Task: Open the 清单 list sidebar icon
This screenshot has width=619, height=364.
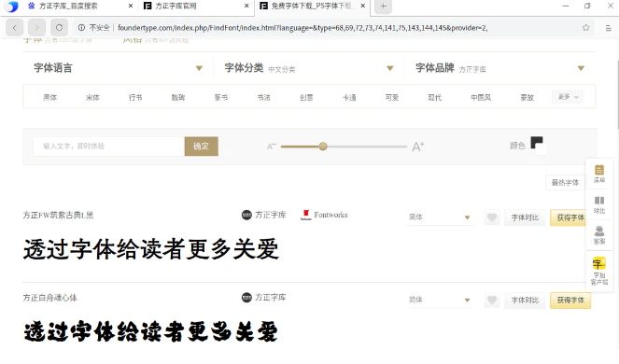Action: tap(599, 174)
